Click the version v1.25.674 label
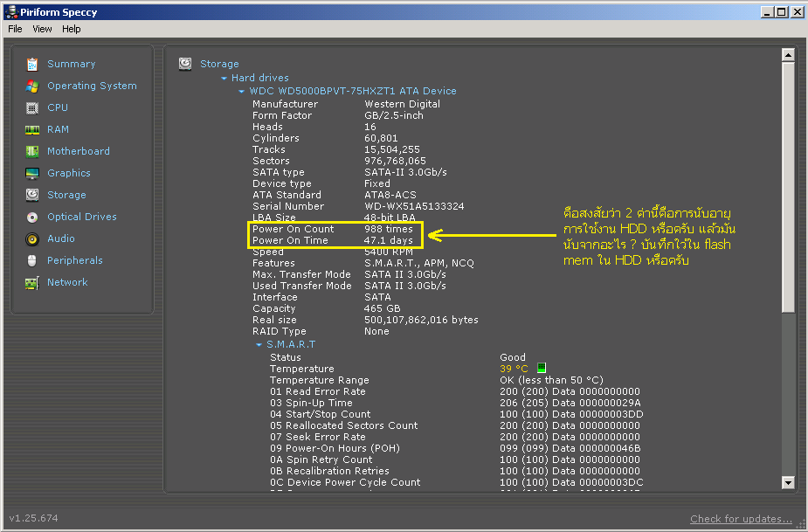This screenshot has height=532, width=808. [33, 518]
